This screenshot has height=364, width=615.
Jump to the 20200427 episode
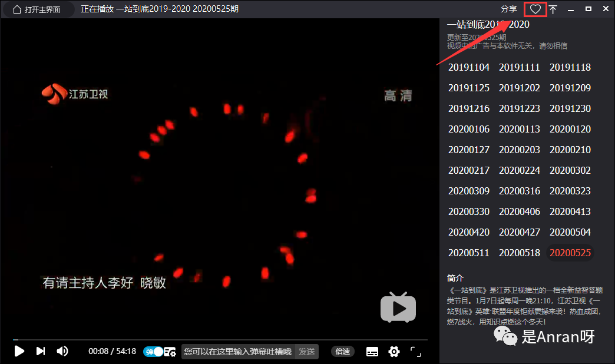tap(520, 232)
